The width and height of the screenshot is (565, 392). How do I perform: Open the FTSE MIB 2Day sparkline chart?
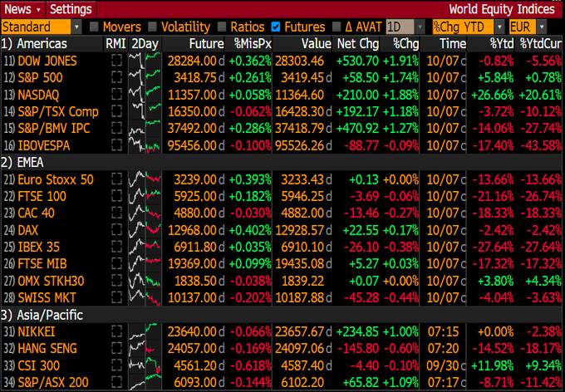(x=145, y=264)
